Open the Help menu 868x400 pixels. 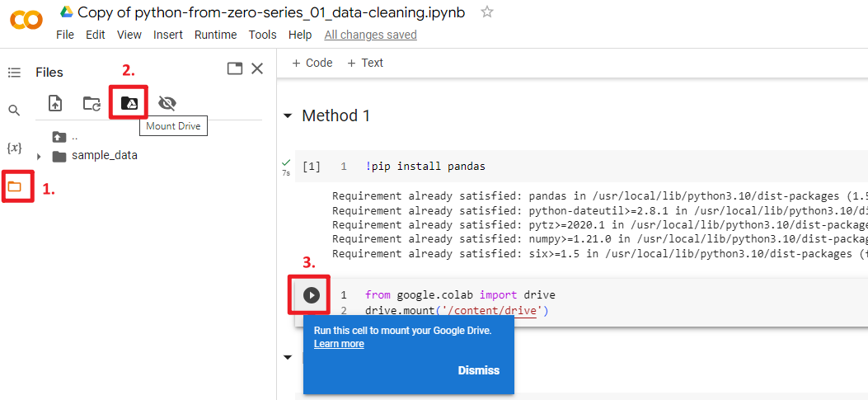tap(300, 35)
